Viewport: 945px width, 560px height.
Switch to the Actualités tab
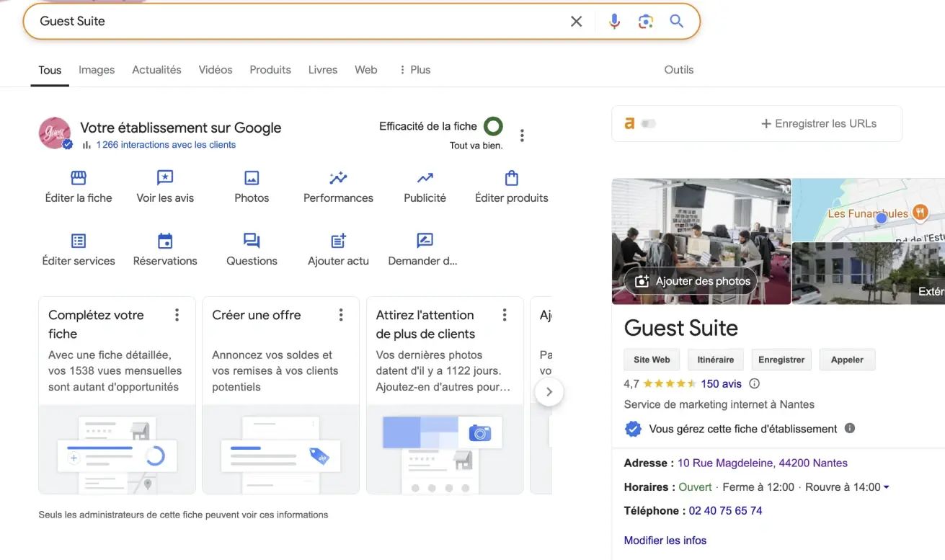(156, 70)
